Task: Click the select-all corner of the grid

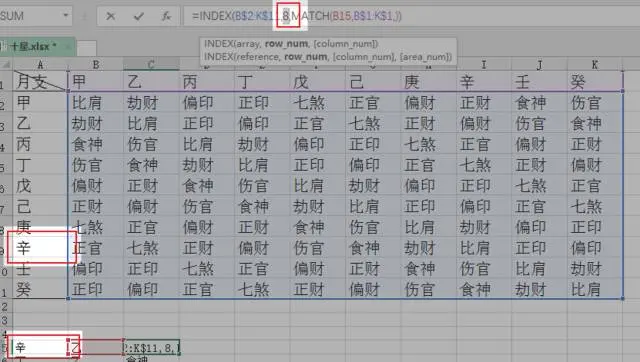Action: (x=7, y=64)
